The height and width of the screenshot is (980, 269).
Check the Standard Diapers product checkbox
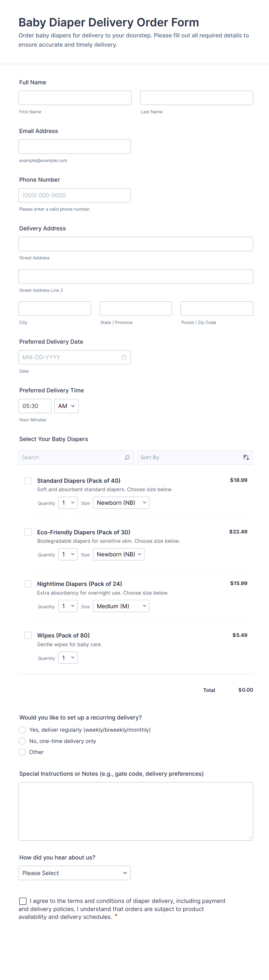tap(28, 480)
